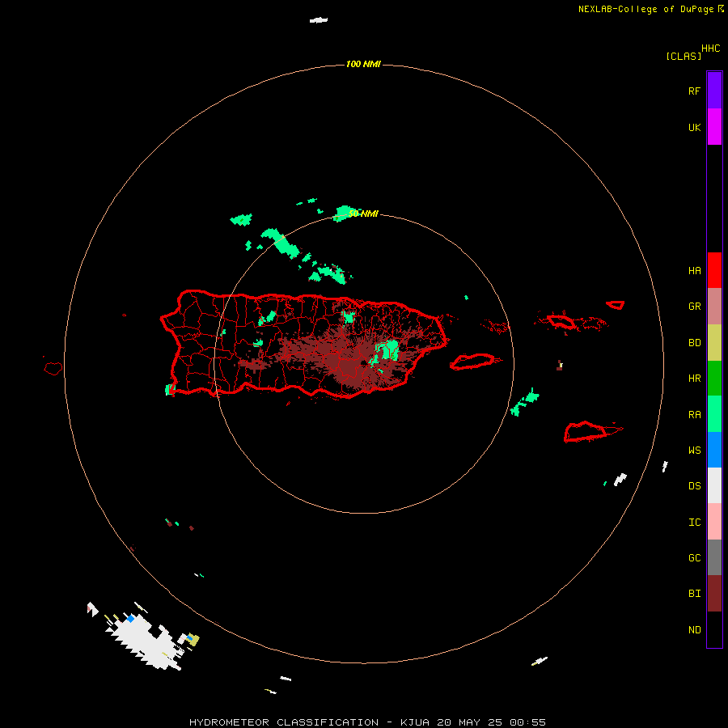Click the dark red BI swatch
The image size is (728, 728).
714,594
